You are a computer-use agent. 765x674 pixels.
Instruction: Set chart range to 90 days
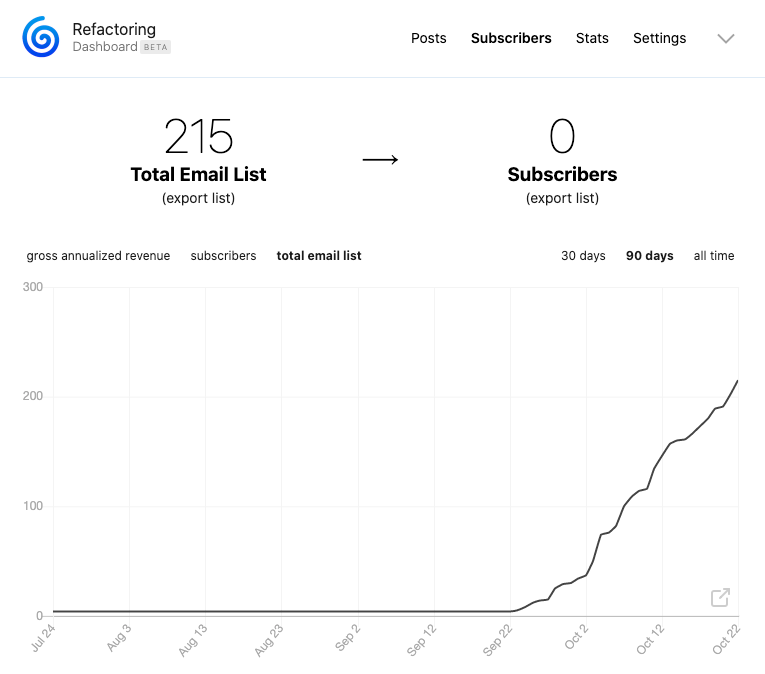tap(649, 256)
